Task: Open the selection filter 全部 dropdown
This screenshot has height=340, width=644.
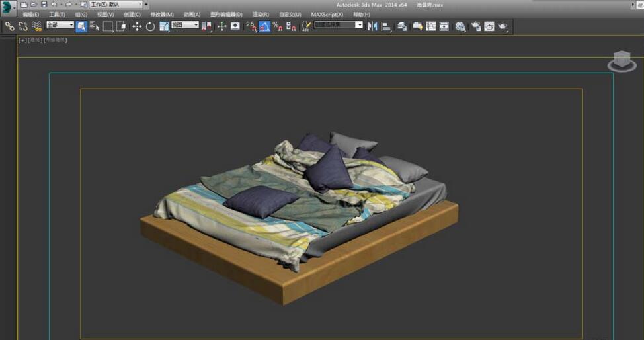Action: pyautogui.click(x=60, y=25)
